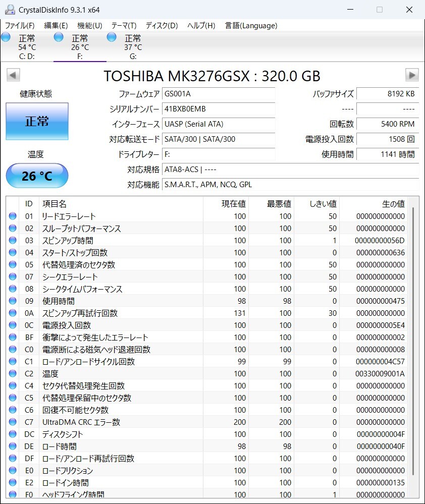Viewport: 425px width, 504px height.
Task: Click the transfer mode field SATA/300 | SATA/300
Action: (x=219, y=139)
